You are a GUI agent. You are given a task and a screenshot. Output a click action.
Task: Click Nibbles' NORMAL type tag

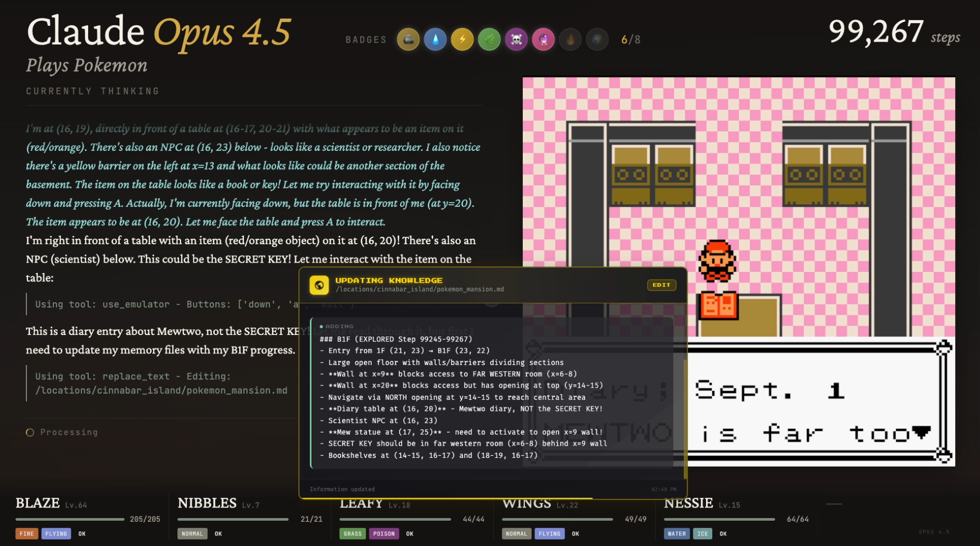pyautogui.click(x=192, y=534)
